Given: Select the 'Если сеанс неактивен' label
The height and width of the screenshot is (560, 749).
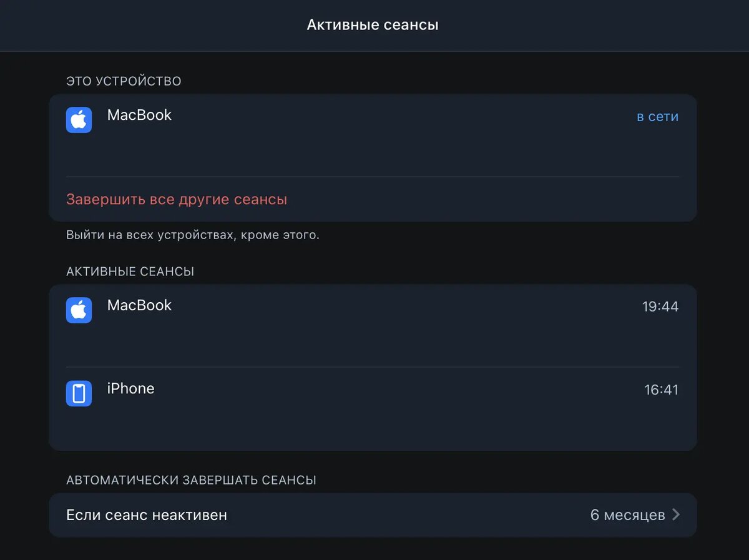Looking at the screenshot, I should pos(147,515).
